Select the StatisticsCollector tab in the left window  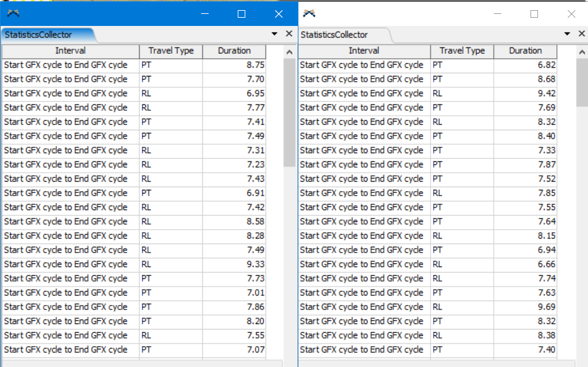(39, 35)
